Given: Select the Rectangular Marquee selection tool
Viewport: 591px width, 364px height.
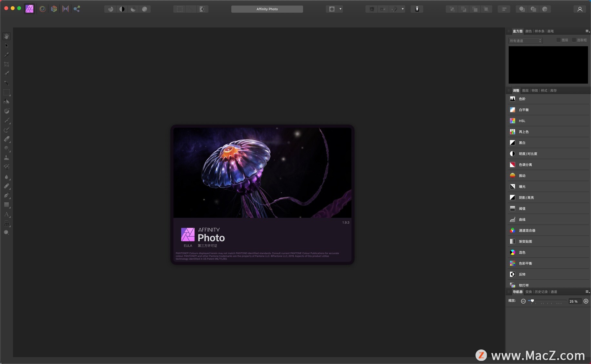Looking at the screenshot, I should click(x=6, y=92).
